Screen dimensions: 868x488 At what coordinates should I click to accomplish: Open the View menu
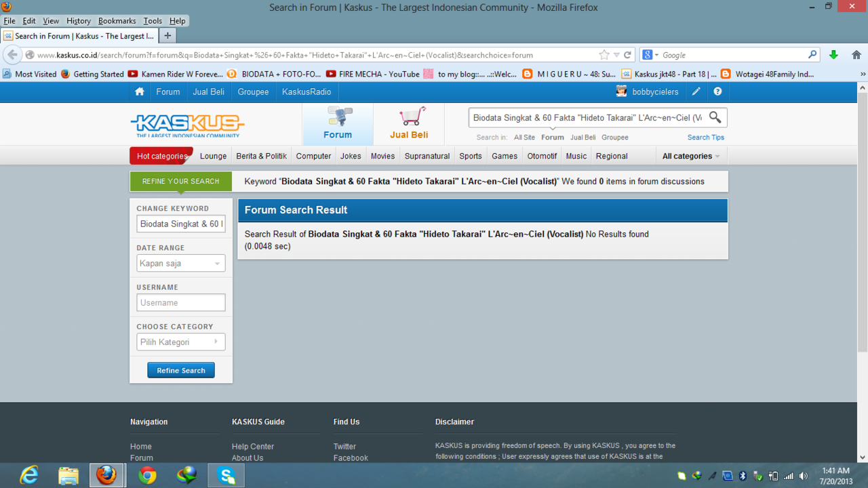click(x=51, y=21)
